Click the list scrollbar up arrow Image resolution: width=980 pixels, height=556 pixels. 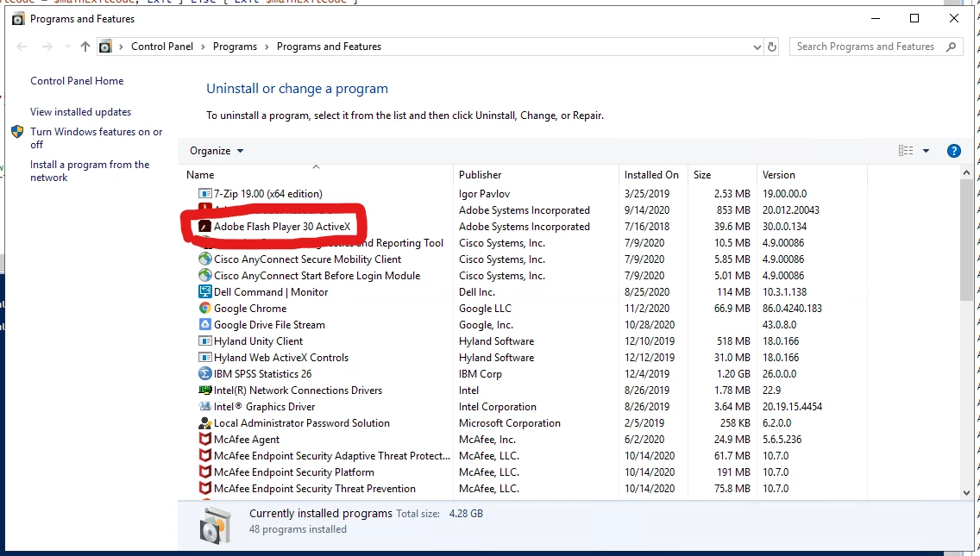click(966, 172)
